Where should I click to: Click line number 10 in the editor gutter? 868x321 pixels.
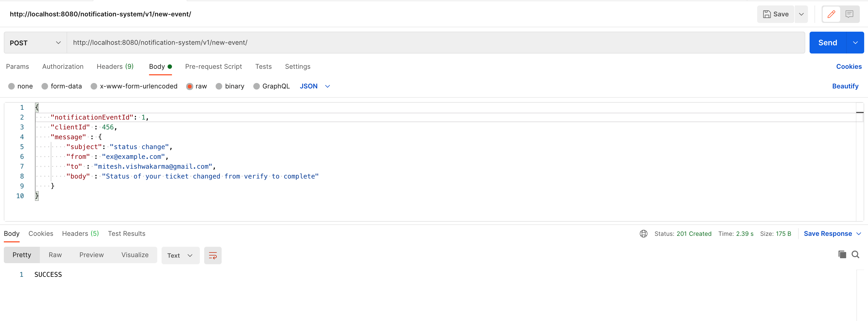click(x=20, y=196)
